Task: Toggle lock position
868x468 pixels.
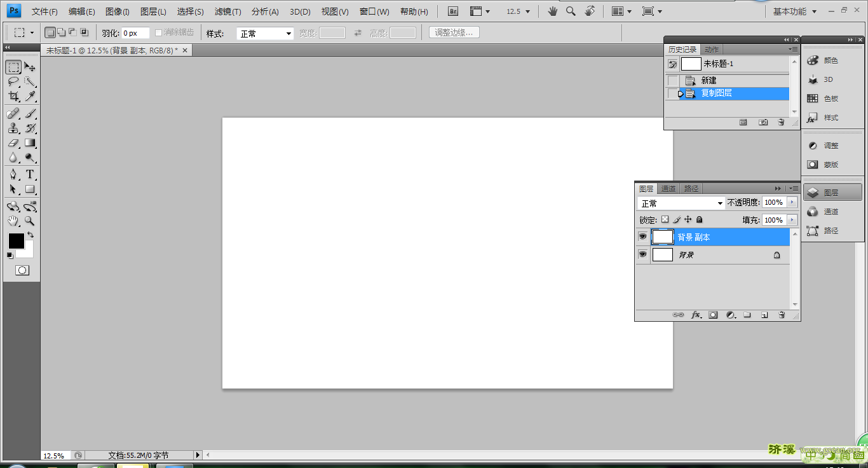Action: coord(688,219)
